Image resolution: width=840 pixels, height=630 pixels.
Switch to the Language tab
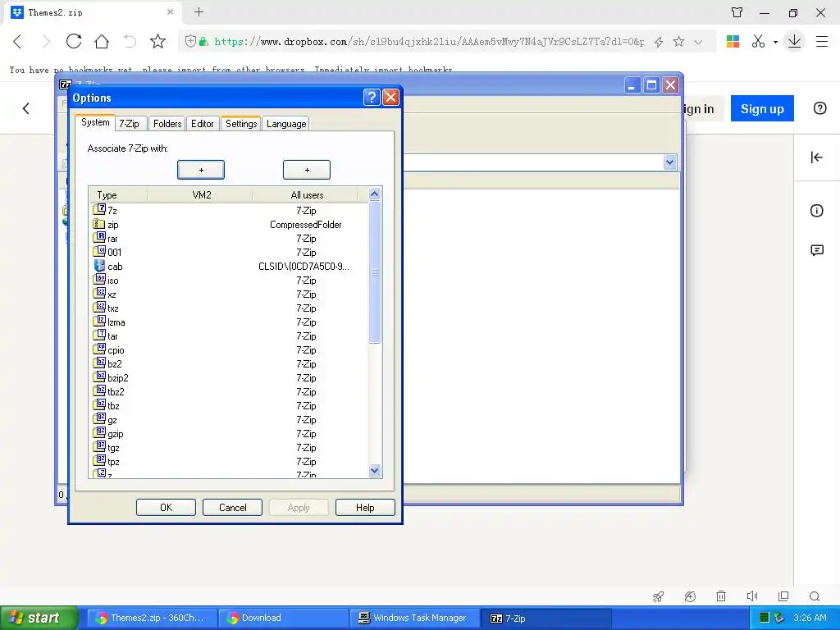[286, 124]
